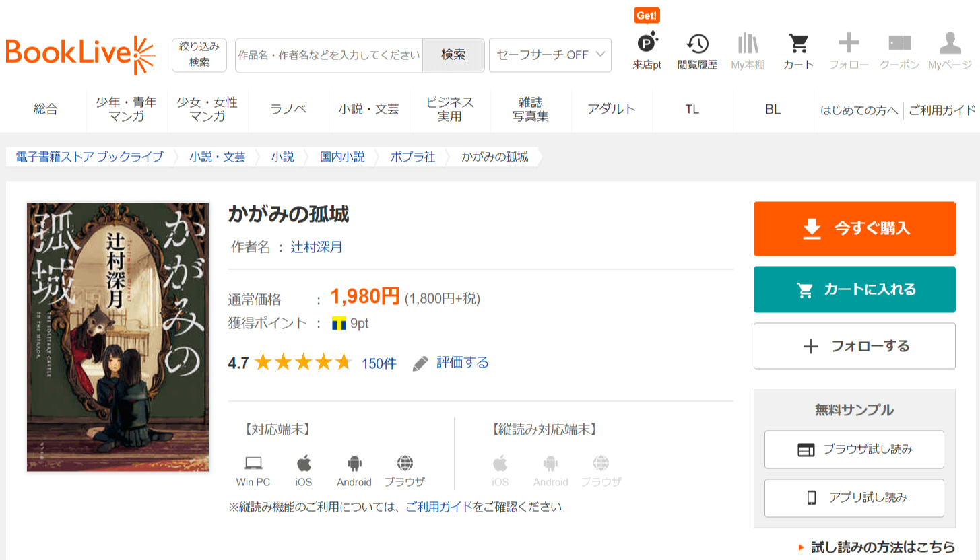The height and width of the screenshot is (560, 980).
Task: Toggle the フォローする follow button
Action: pyautogui.click(x=854, y=346)
